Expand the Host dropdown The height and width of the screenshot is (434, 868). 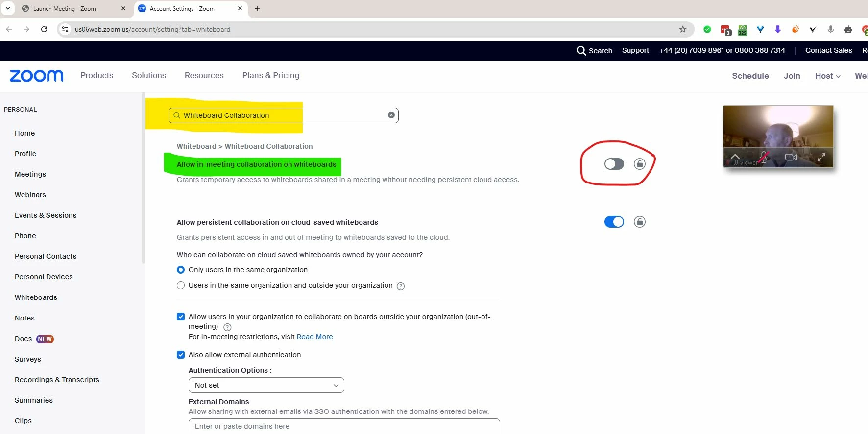coord(828,76)
